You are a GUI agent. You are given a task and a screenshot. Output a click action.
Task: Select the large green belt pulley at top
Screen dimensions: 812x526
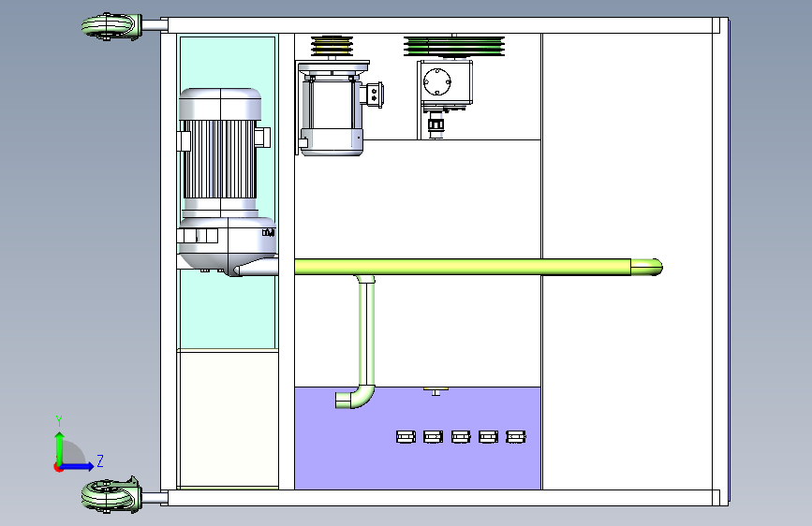click(x=454, y=46)
